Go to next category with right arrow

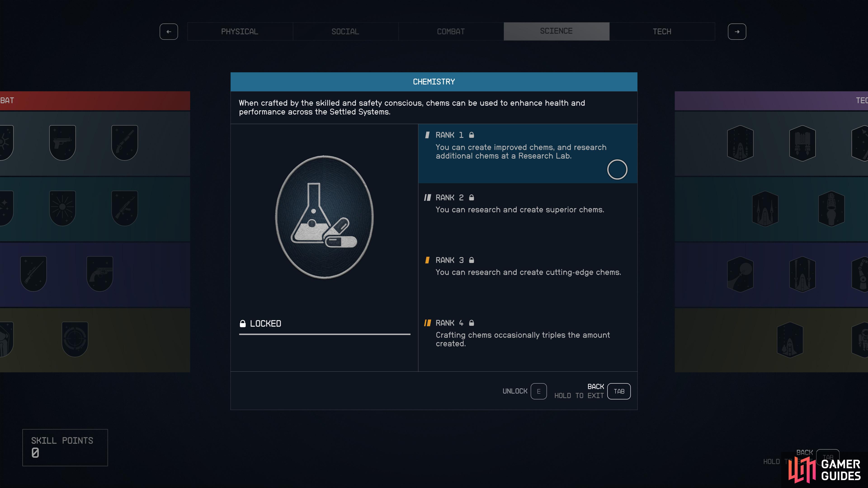tap(737, 32)
